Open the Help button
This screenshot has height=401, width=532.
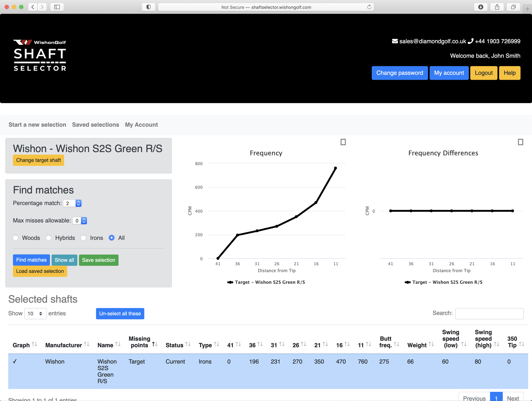click(x=510, y=73)
